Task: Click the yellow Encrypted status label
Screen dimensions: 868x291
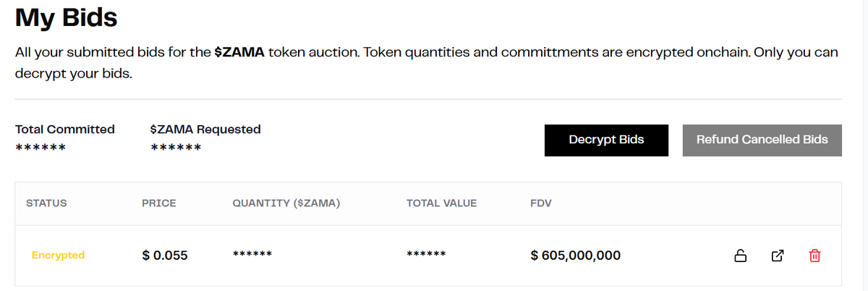Action: coord(58,255)
